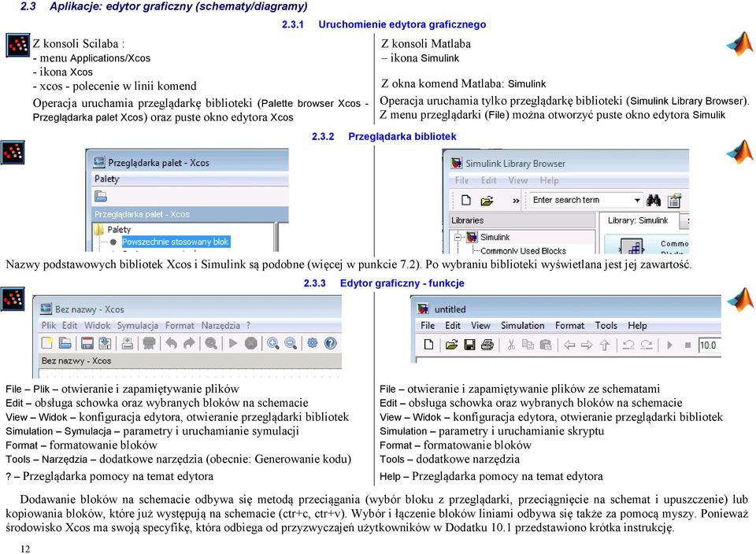Image resolution: width=756 pixels, height=554 pixels.
Task: Click Copy icon in untitled Simulink toolbar
Action: point(528,345)
